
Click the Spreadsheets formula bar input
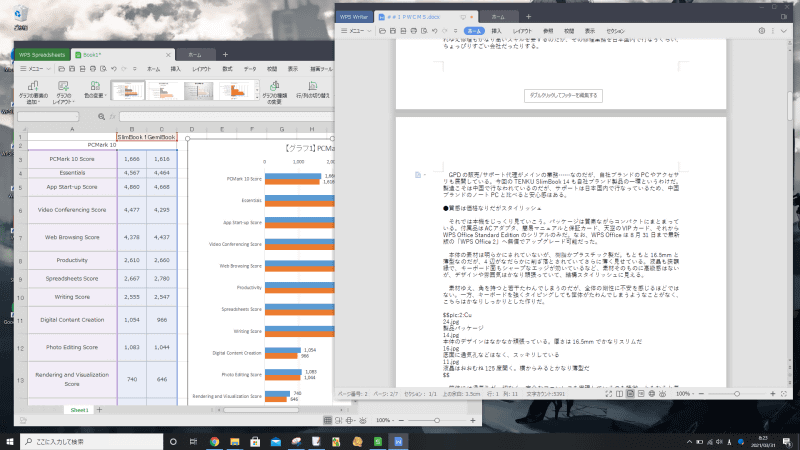pyautogui.click(x=227, y=117)
